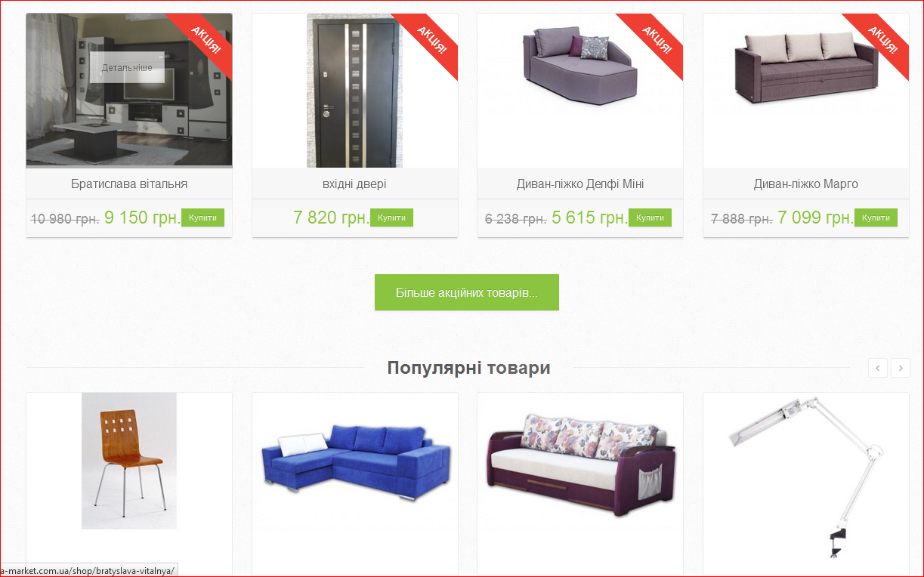
Task: Select the wooden chair product image
Action: [x=129, y=461]
